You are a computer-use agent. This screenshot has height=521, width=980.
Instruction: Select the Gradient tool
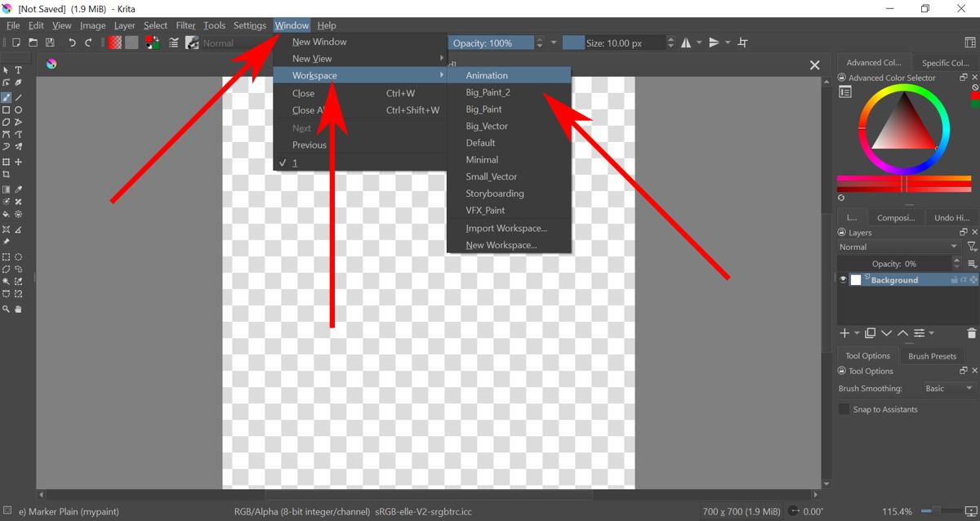pos(7,189)
